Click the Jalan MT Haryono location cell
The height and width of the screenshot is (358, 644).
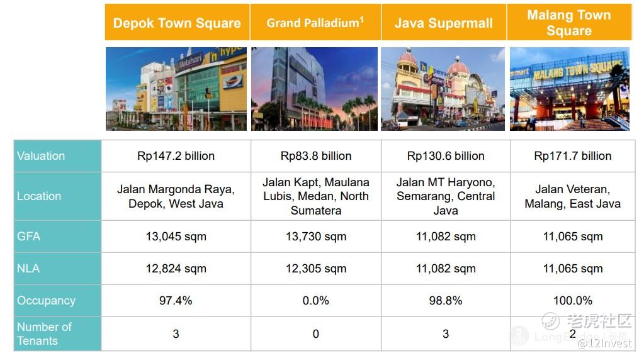[x=446, y=196]
